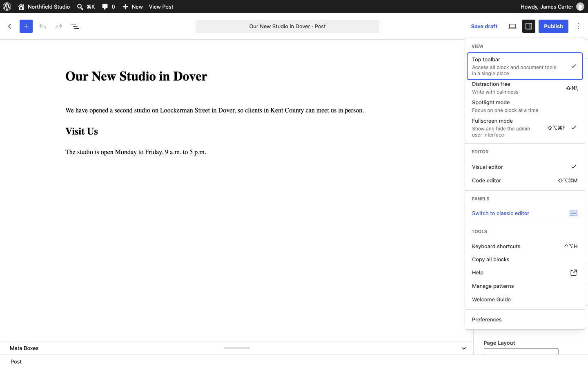Toggle the Settings sidebar panel icon
This screenshot has width=588, height=368.
(529, 26)
